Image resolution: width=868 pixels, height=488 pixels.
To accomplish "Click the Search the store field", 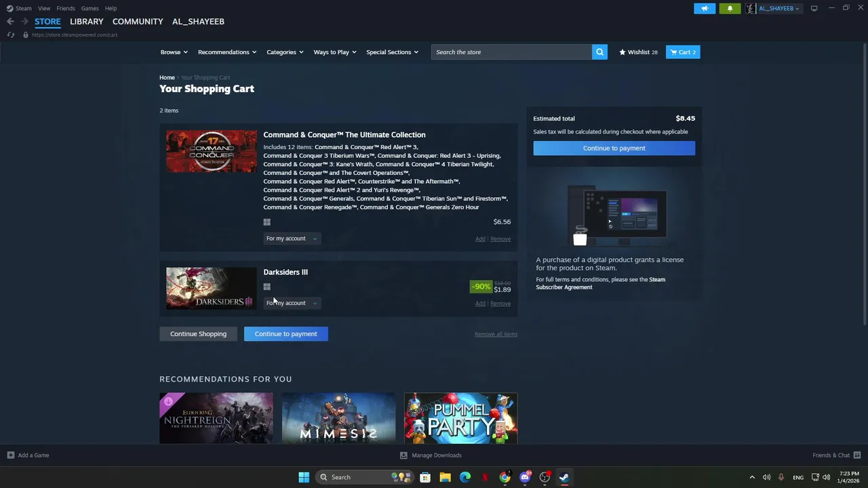I will coord(511,52).
